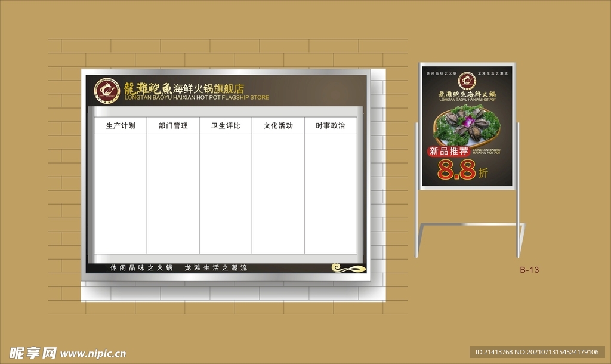This screenshot has width=611, height=364.
Task: Click the red "新品推荐" badge
Action: [449, 151]
